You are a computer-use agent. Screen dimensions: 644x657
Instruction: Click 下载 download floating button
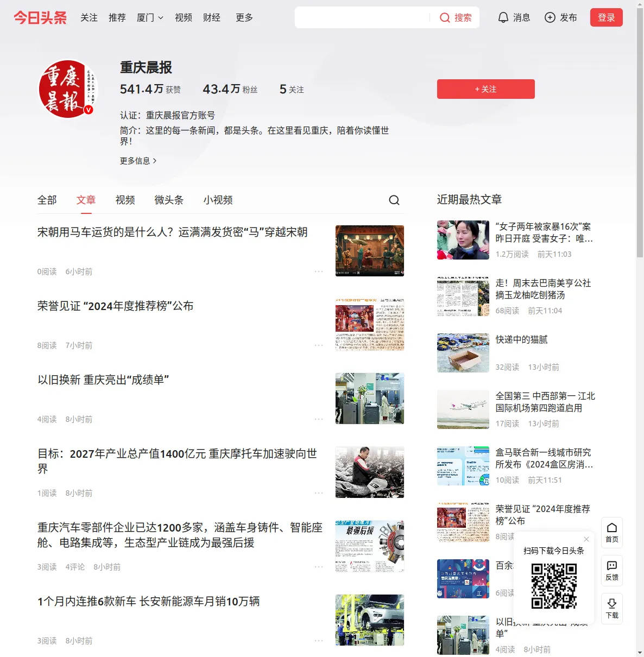coord(612,609)
